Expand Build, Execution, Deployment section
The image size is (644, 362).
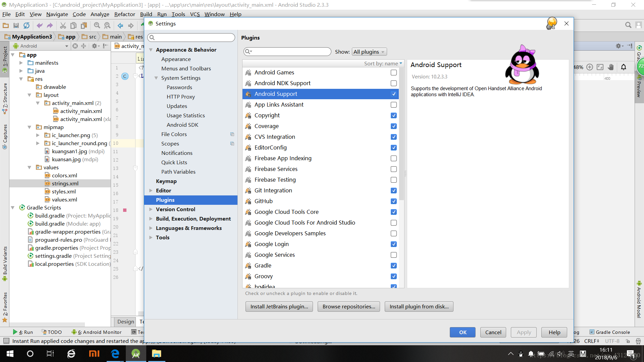click(151, 219)
